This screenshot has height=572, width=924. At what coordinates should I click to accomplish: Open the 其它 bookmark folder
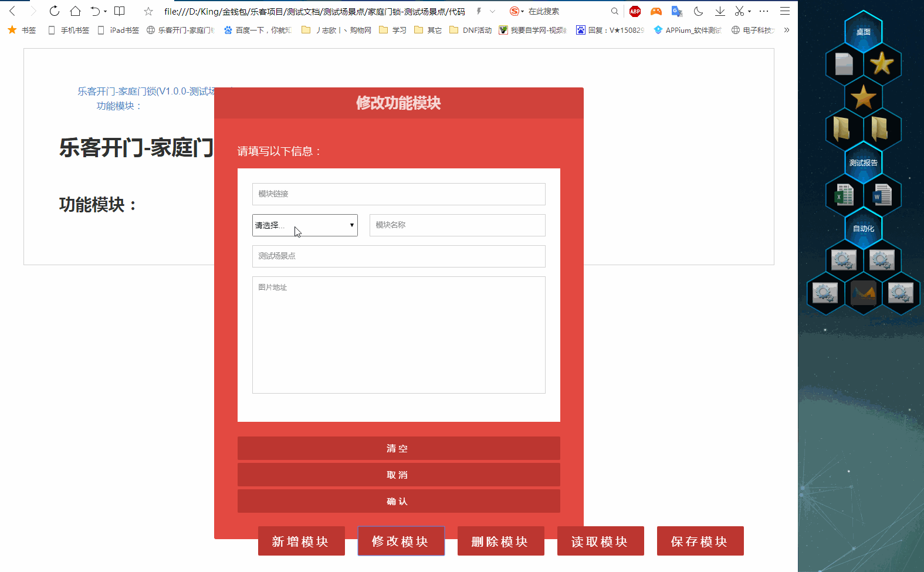point(428,30)
